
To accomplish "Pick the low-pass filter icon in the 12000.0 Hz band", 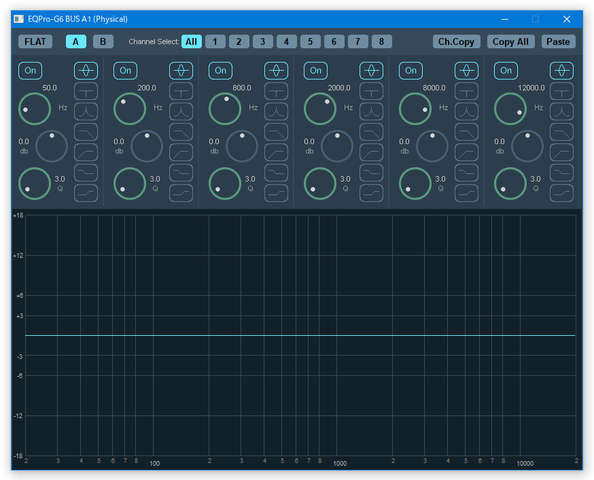I will coord(561,132).
